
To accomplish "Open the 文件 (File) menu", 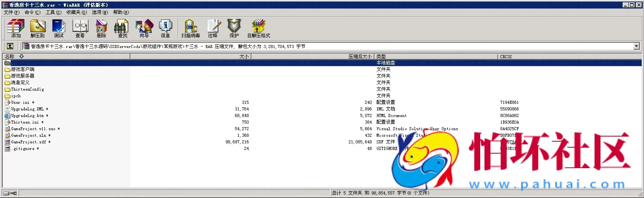I will click(12, 12).
